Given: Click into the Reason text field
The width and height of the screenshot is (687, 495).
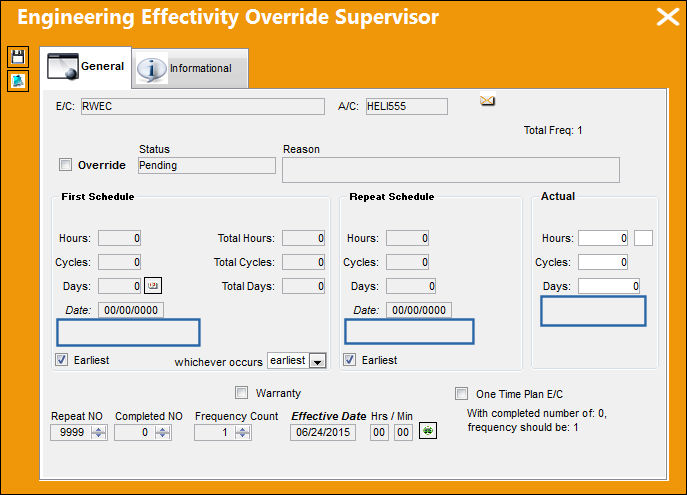Looking at the screenshot, I should (451, 170).
